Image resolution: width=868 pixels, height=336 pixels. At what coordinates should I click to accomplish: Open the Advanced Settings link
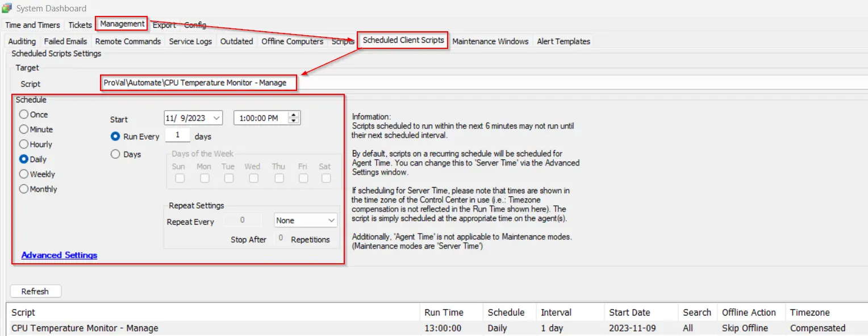pyautogui.click(x=59, y=255)
